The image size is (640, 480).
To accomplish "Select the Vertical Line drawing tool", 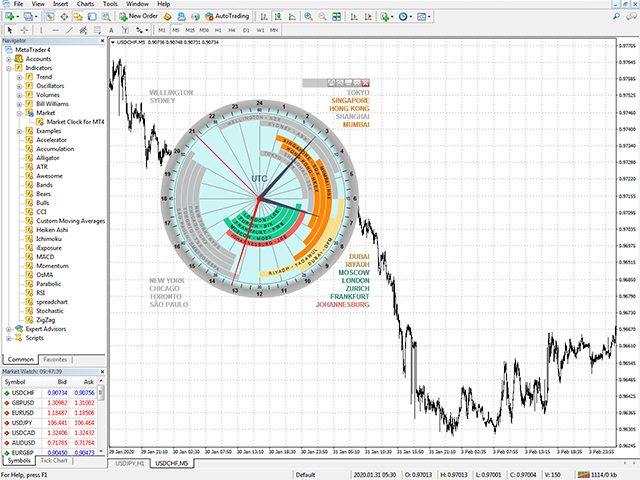I will (x=41, y=30).
